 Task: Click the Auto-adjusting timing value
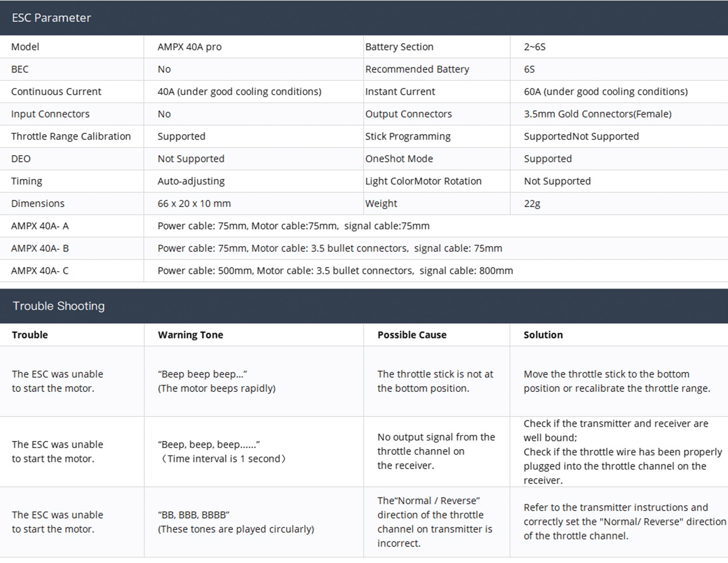191,181
